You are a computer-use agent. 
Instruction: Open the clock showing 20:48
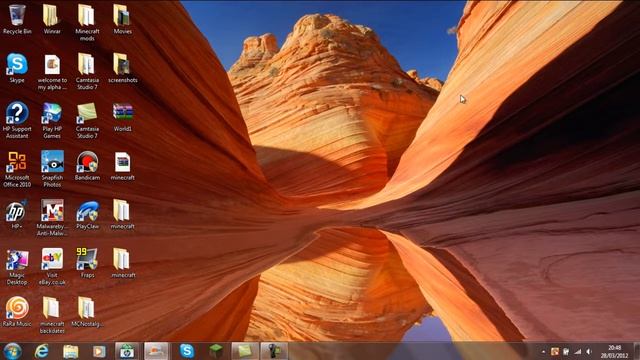[614, 351]
